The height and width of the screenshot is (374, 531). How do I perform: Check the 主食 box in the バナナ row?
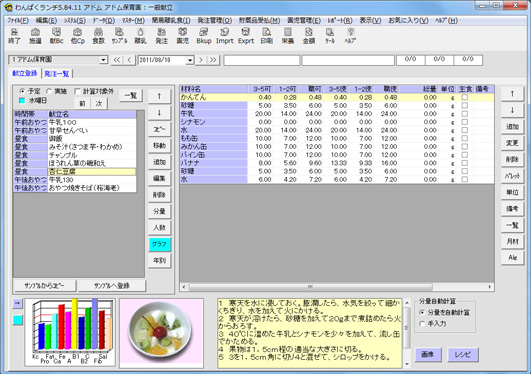pyautogui.click(x=465, y=163)
